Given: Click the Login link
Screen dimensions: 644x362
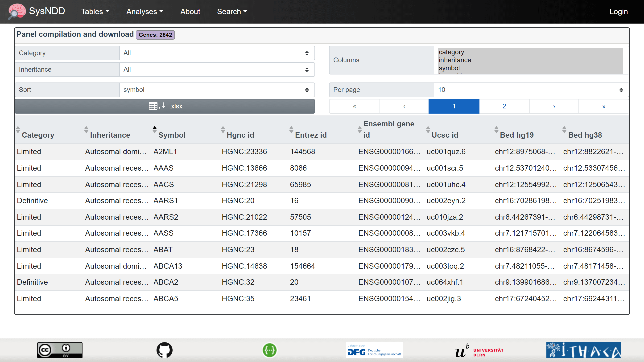Looking at the screenshot, I should pyautogui.click(x=619, y=12).
